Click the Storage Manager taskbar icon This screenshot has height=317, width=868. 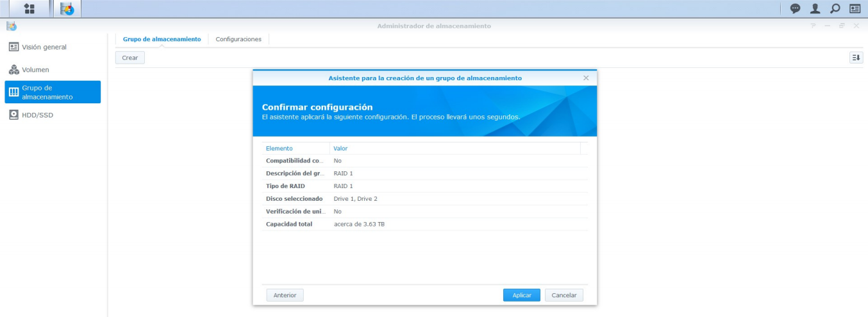click(67, 9)
